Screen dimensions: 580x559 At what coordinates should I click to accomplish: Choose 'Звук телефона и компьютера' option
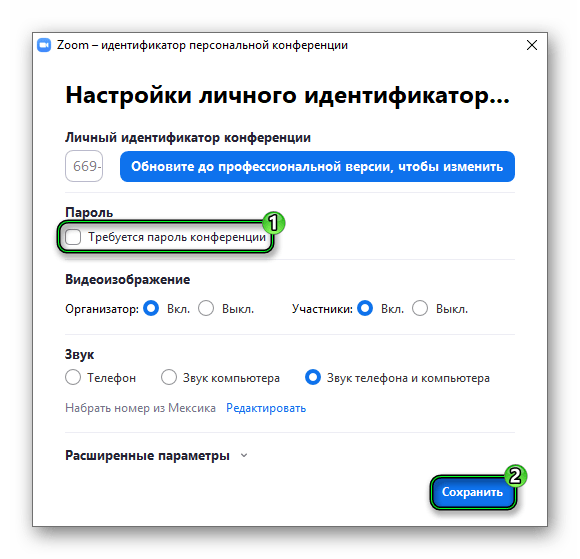point(313,377)
